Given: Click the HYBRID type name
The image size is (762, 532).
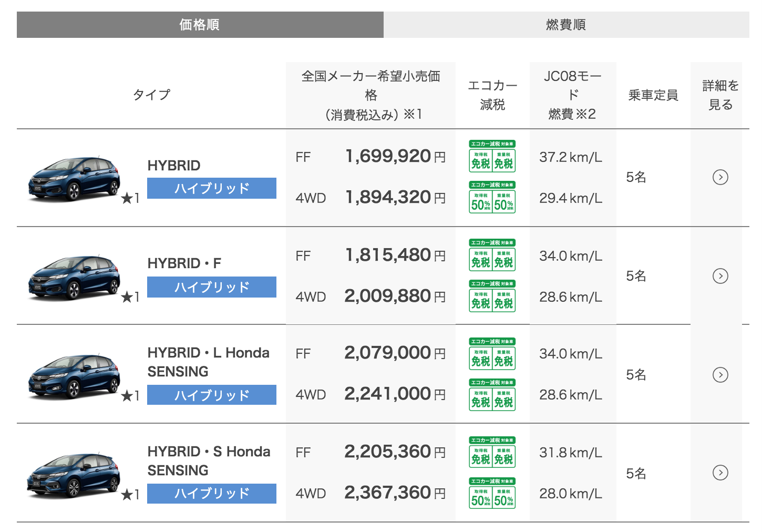Looking at the screenshot, I should click(174, 166).
